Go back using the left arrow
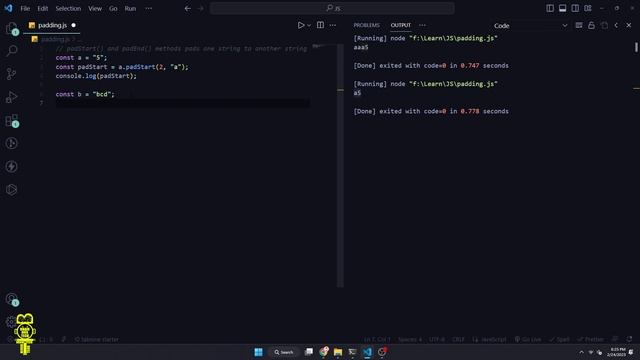 188,8
